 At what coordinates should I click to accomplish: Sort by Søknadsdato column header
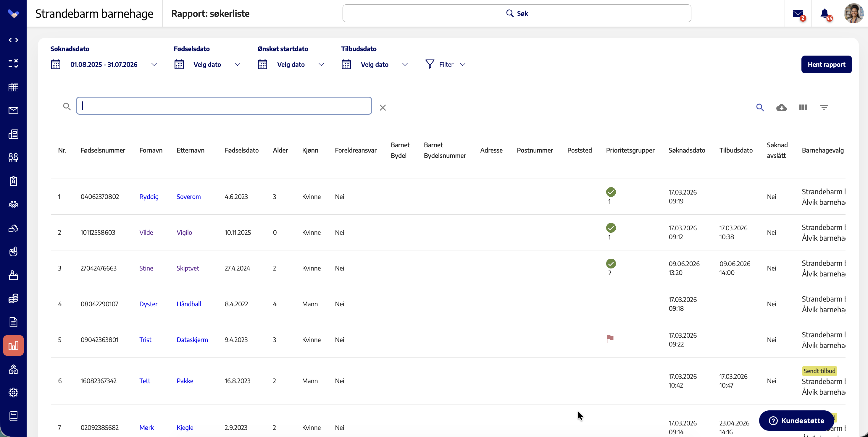[687, 150]
